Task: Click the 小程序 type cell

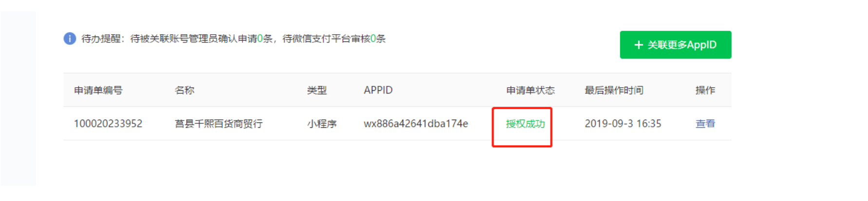Action: pyautogui.click(x=322, y=124)
